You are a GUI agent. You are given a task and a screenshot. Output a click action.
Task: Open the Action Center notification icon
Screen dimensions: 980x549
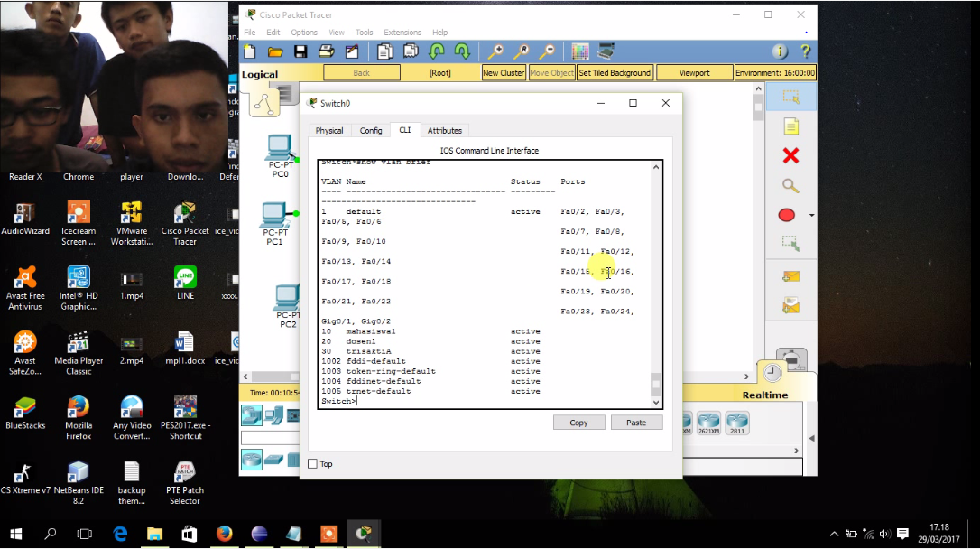[902, 534]
